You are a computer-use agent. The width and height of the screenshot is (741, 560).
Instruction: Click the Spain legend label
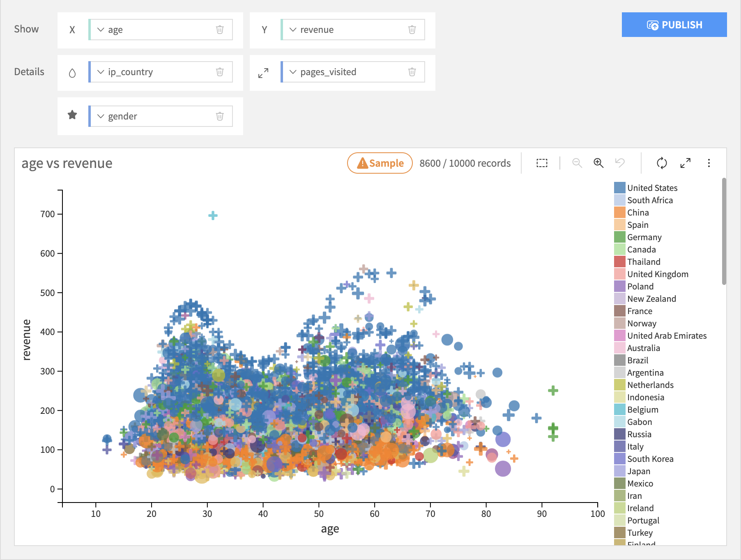(x=638, y=225)
